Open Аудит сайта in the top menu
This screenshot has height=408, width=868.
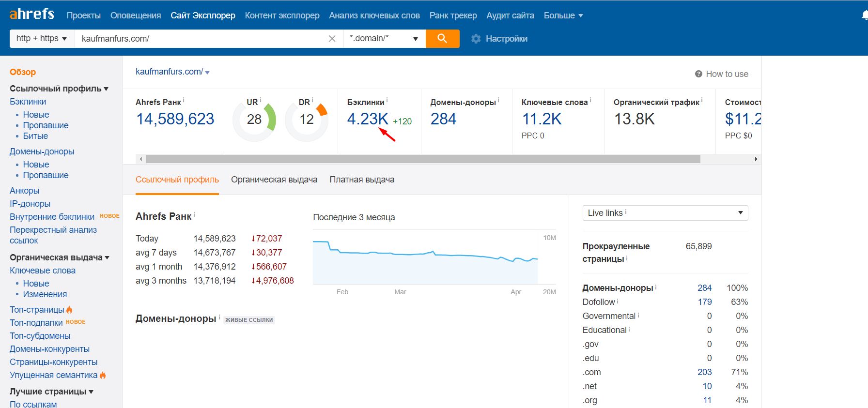pyautogui.click(x=511, y=15)
